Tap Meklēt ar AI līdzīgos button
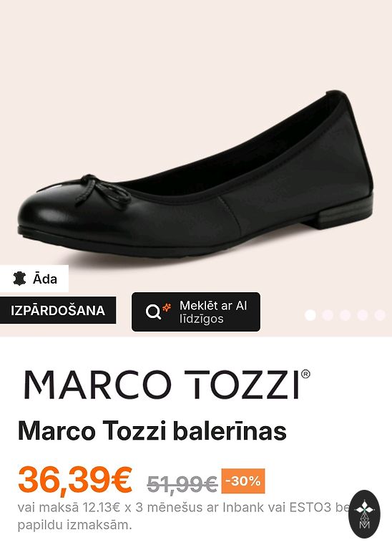 [196, 312]
